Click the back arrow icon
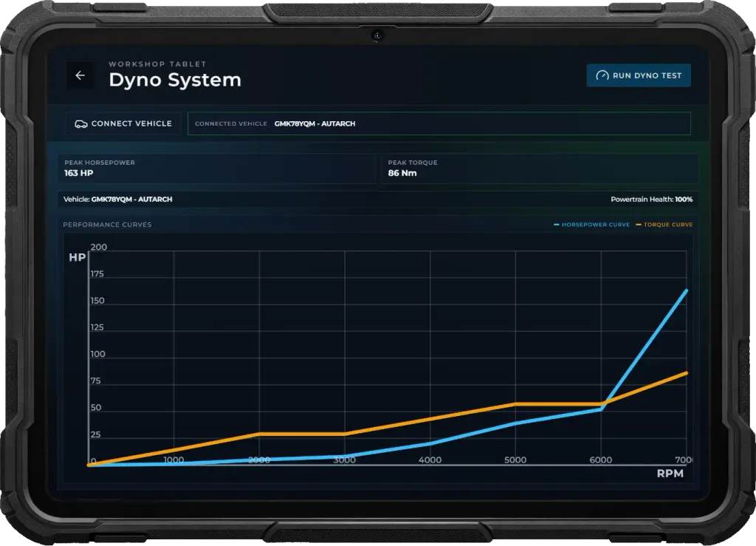 80,75
